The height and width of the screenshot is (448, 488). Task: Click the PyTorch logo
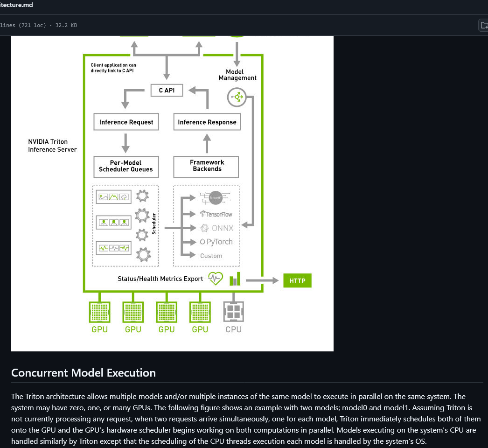[x=216, y=242]
